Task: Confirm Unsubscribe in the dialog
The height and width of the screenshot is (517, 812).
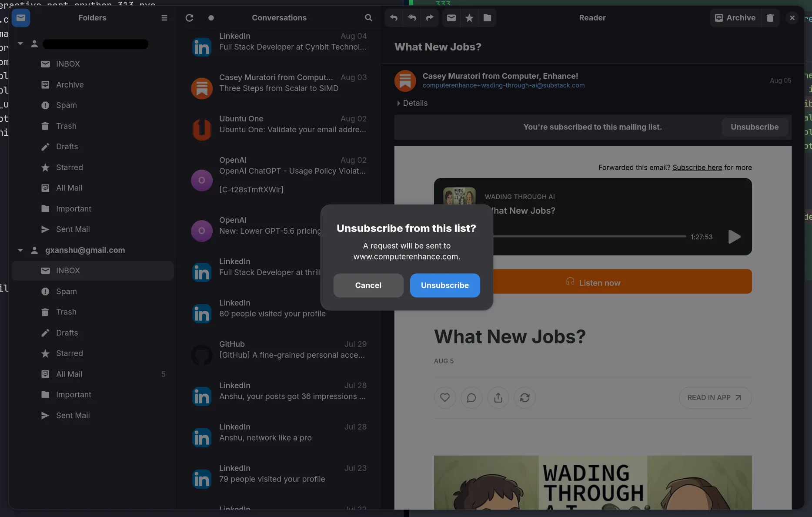Action: point(445,285)
